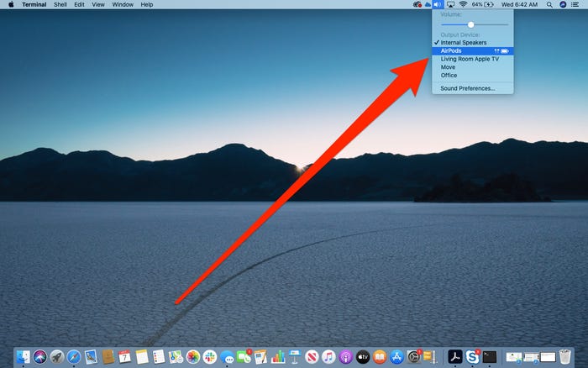Open Skype from the Dock
588x368 pixels.
472,357
